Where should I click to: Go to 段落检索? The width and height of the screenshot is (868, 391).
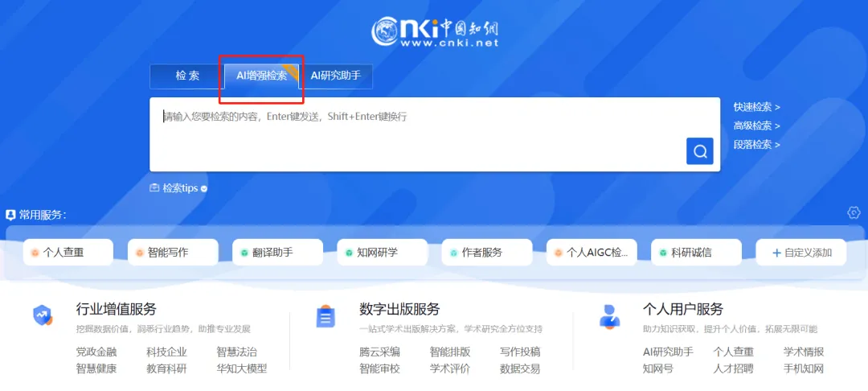pyautogui.click(x=757, y=145)
